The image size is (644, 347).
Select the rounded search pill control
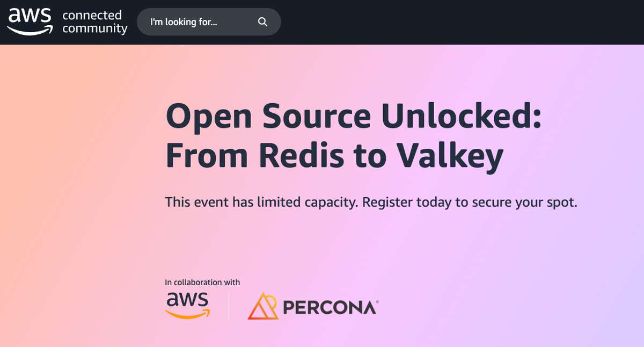pos(209,22)
